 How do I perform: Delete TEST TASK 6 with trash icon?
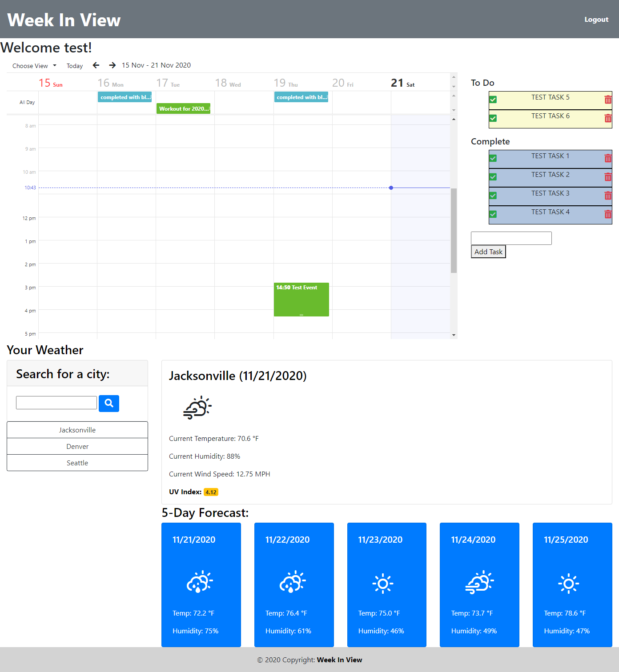[608, 119]
